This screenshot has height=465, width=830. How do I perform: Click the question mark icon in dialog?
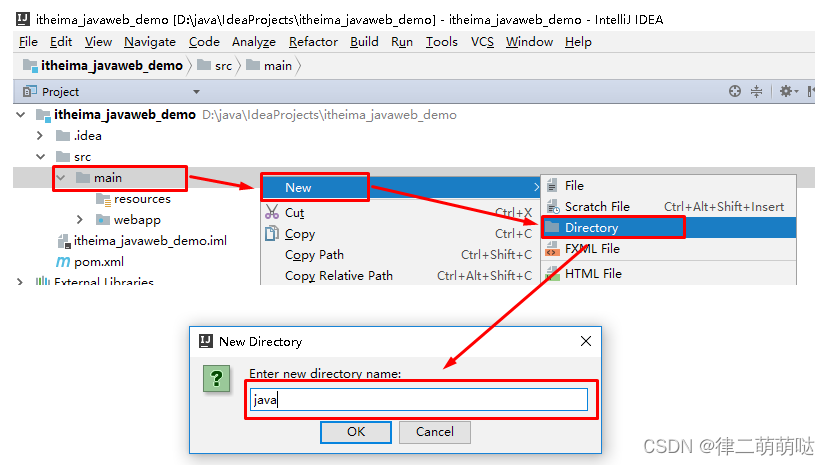point(216,379)
